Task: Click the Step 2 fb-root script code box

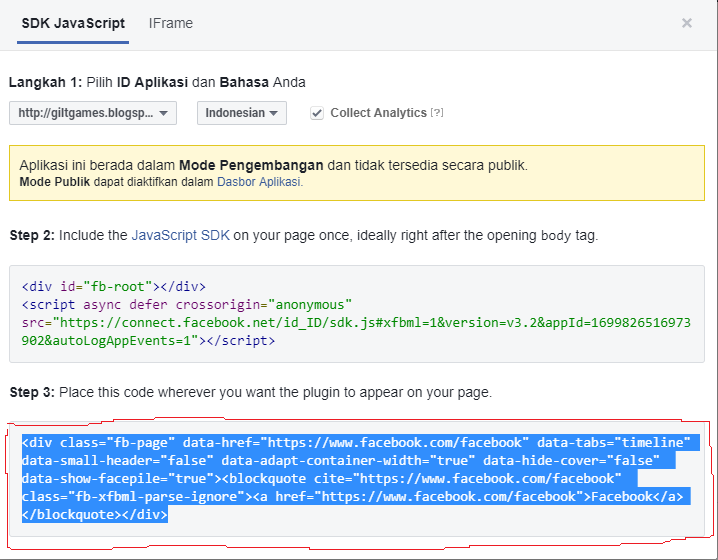Action: [357, 314]
